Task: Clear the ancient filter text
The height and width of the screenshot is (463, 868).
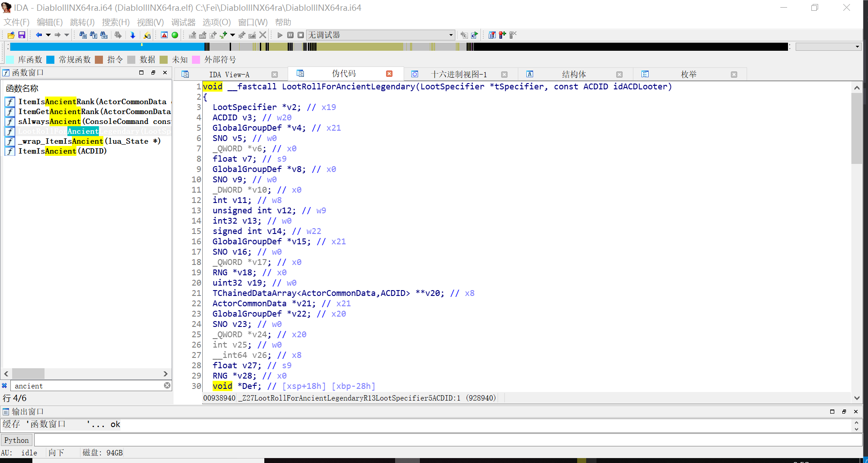Action: coord(167,386)
